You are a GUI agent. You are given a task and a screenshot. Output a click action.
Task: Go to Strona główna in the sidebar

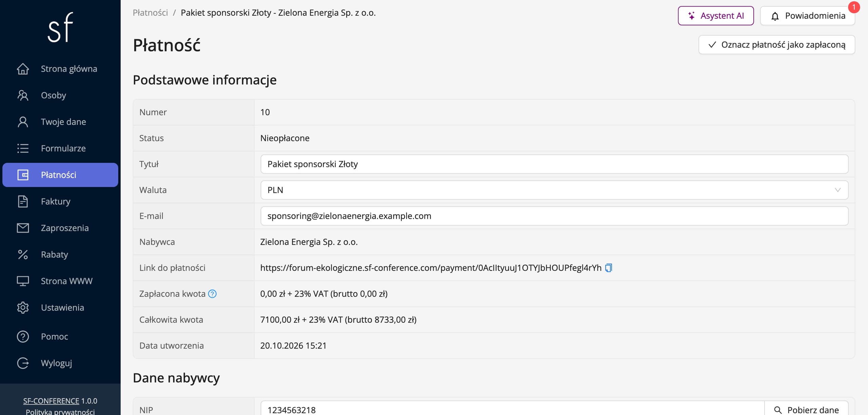[60, 69]
